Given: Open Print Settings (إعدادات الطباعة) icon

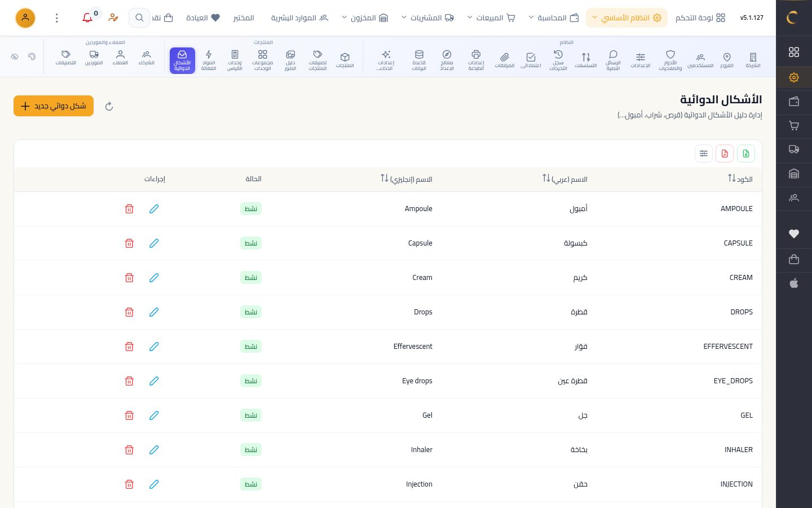Looking at the screenshot, I should [x=476, y=60].
